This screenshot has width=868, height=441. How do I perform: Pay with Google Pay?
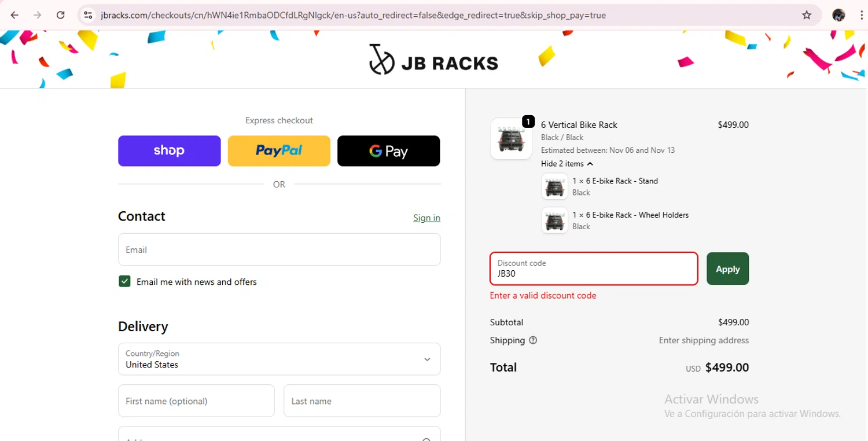(389, 151)
